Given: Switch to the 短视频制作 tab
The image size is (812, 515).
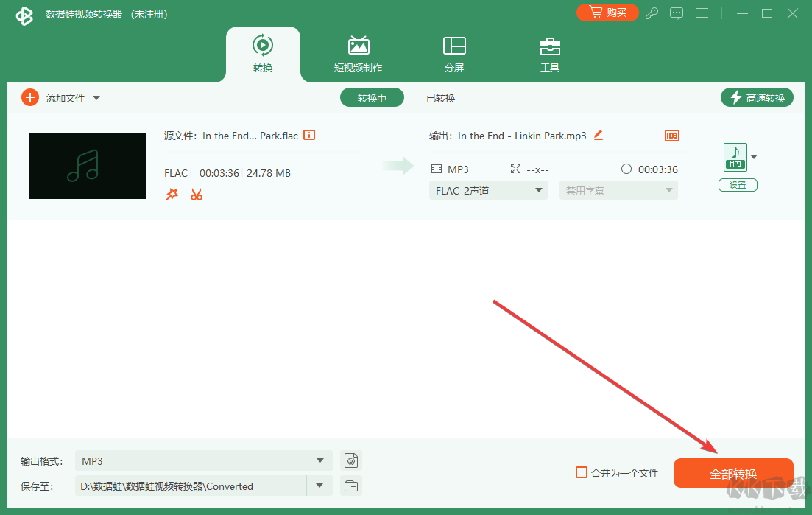Looking at the screenshot, I should [x=359, y=53].
